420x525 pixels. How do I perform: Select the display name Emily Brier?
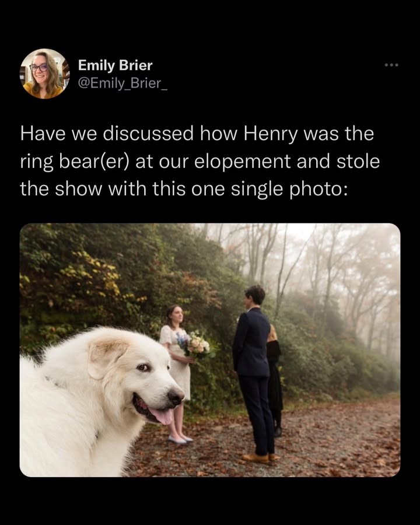coord(116,66)
